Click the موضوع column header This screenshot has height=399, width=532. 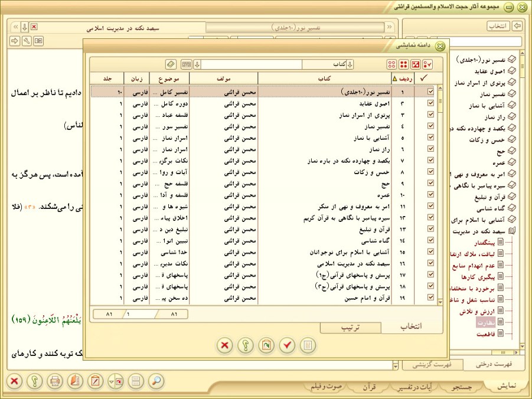169,79
